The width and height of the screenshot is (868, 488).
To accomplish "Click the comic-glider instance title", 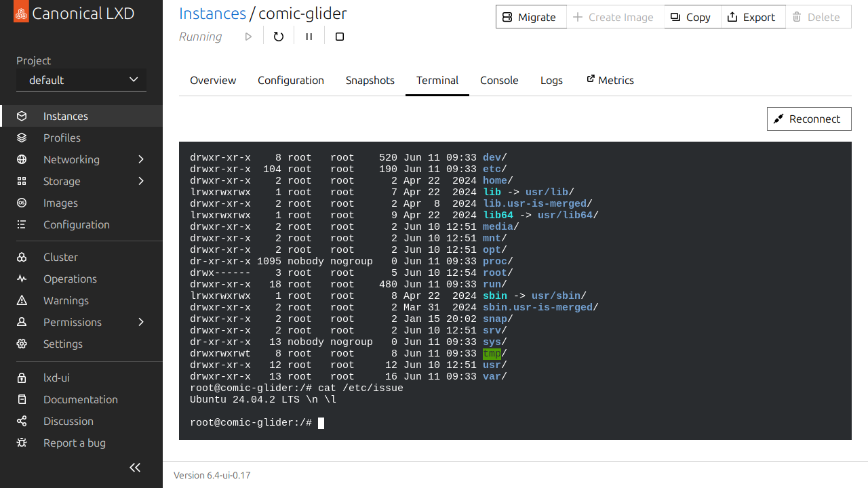I will 302,13.
